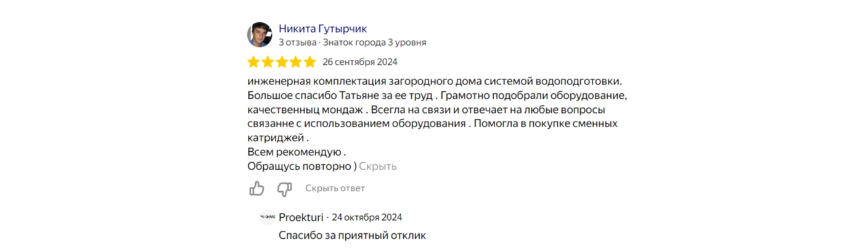Click the Proekturi company logo icon
The width and height of the screenshot is (868, 248).
tap(268, 217)
